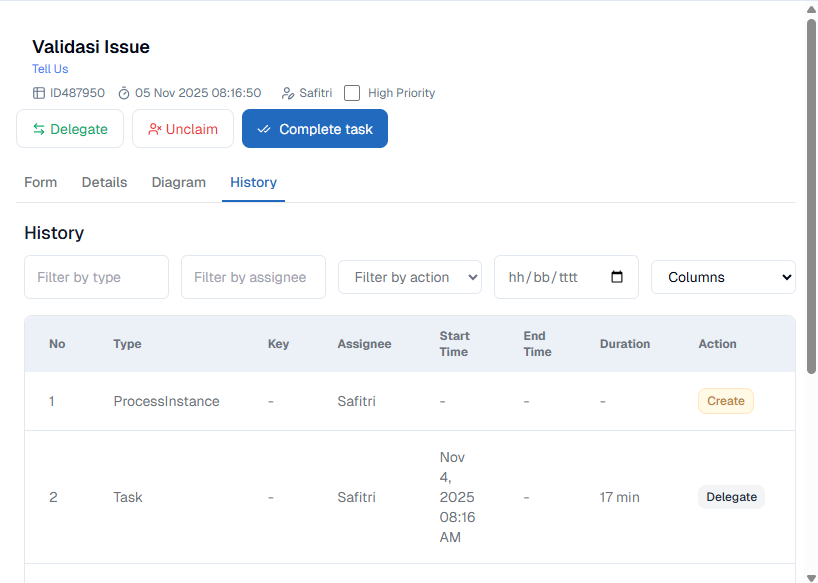Enable the High Priority checkbox
This screenshot has width=818, height=583.
(x=352, y=93)
